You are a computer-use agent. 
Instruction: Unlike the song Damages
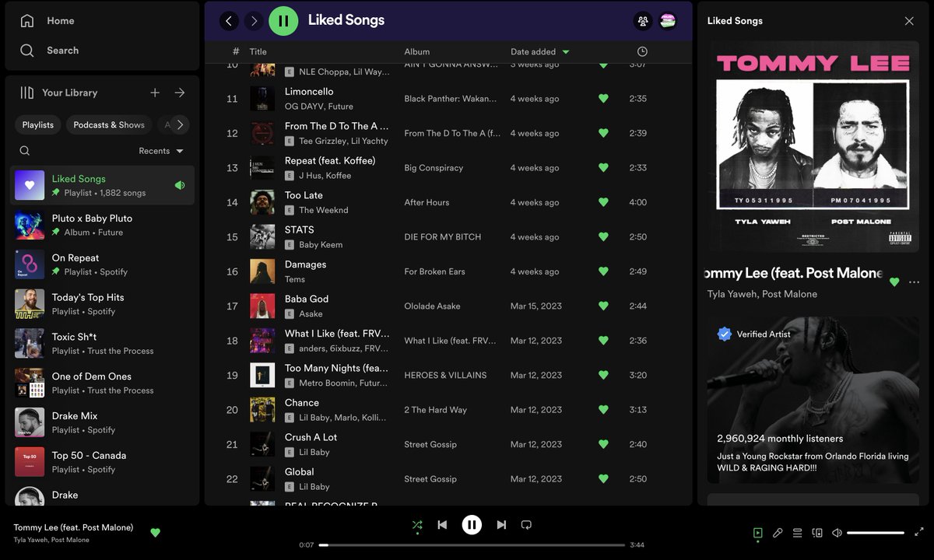[603, 271]
